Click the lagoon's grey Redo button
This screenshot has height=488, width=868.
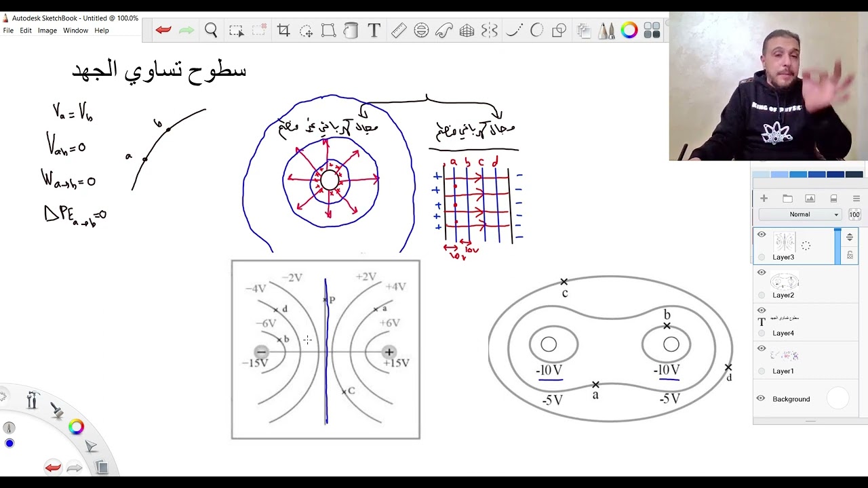[x=75, y=467]
